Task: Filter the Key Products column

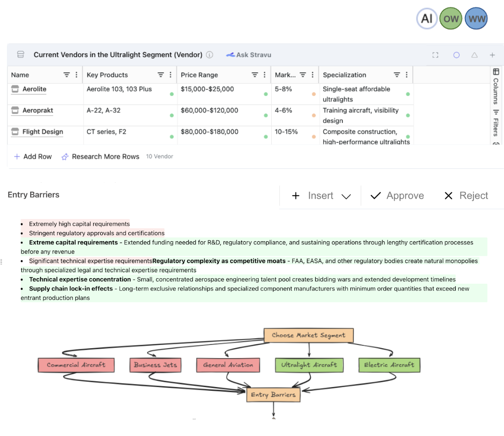Action: pos(161,75)
